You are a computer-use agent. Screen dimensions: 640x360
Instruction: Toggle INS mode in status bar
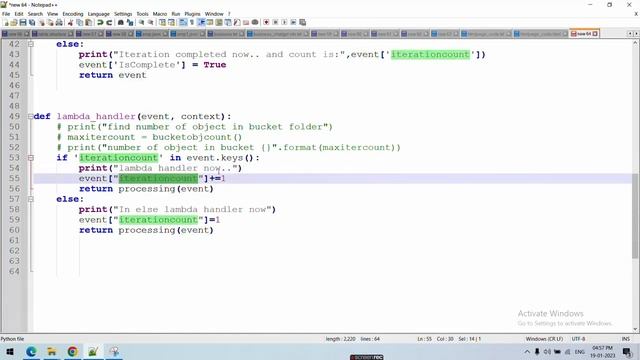pos(625,339)
